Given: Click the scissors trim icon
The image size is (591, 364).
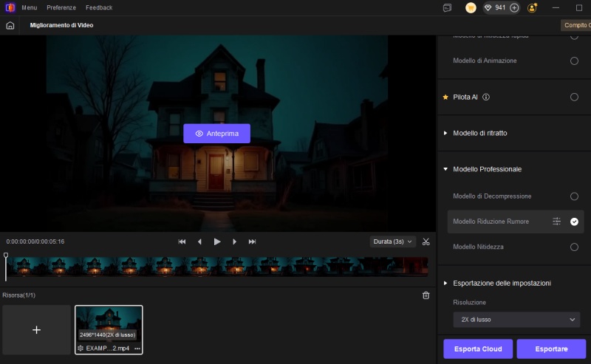Looking at the screenshot, I should [426, 241].
